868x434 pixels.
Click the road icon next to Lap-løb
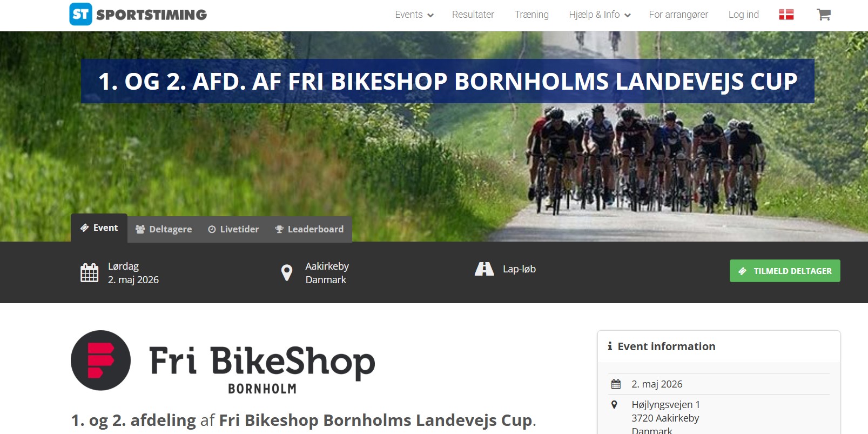tap(484, 269)
